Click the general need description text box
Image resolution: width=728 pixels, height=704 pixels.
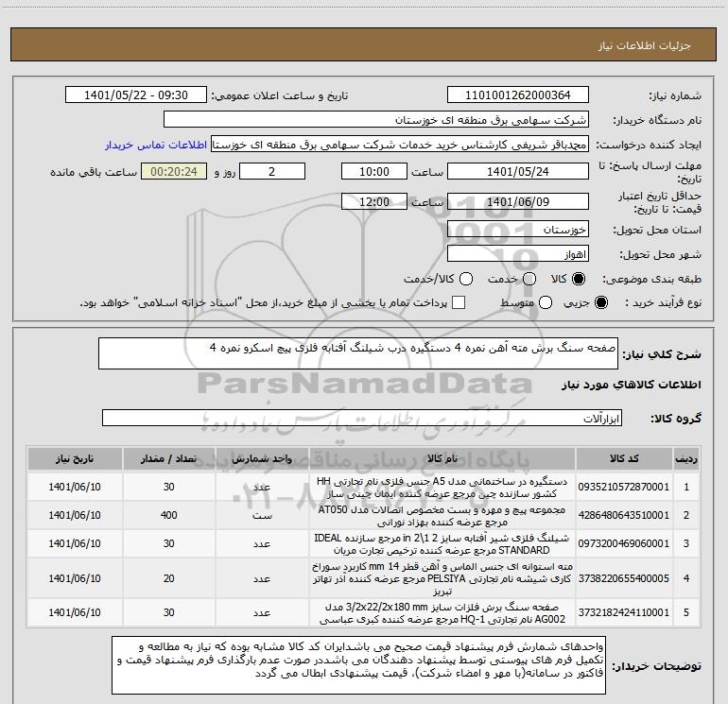click(x=358, y=353)
